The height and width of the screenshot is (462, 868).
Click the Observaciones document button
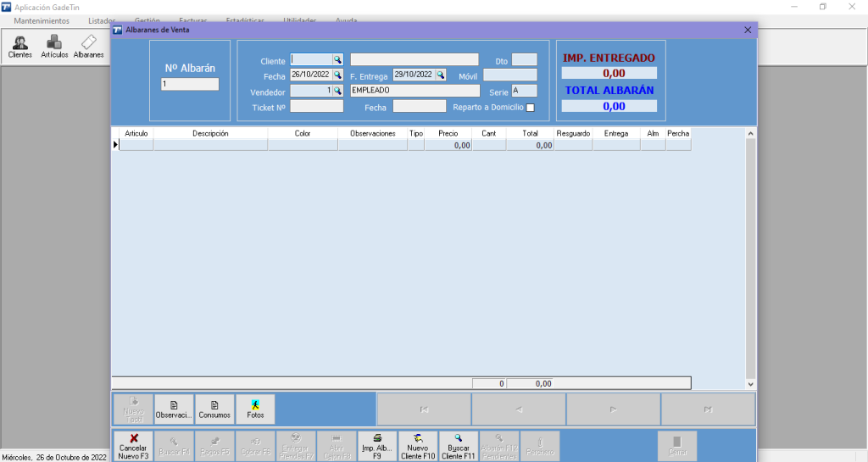pos(174,409)
